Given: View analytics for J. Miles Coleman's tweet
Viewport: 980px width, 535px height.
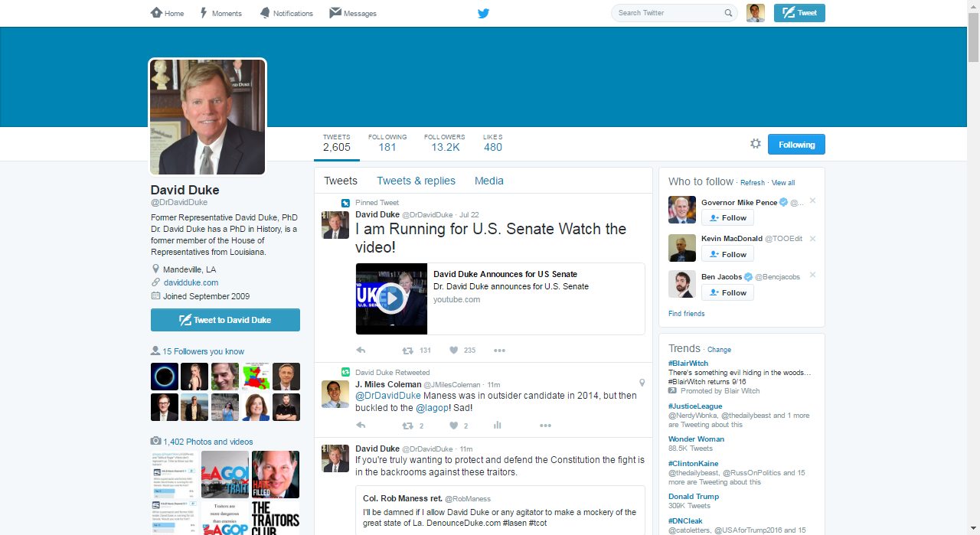Looking at the screenshot, I should [498, 426].
